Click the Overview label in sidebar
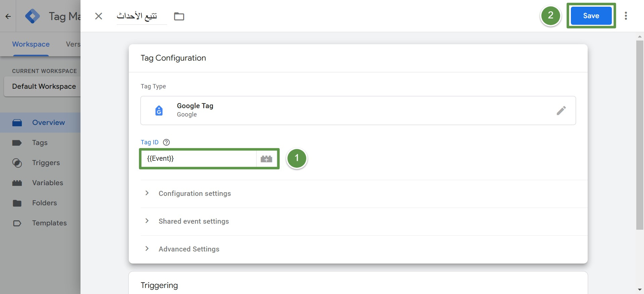Viewport: 644px width, 294px height. point(49,123)
